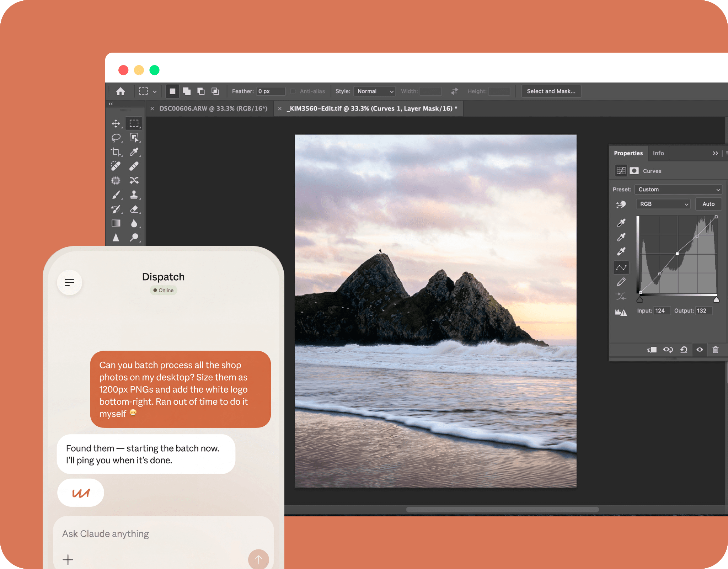Delete the Curves adjustment via trash icon

[x=716, y=350]
